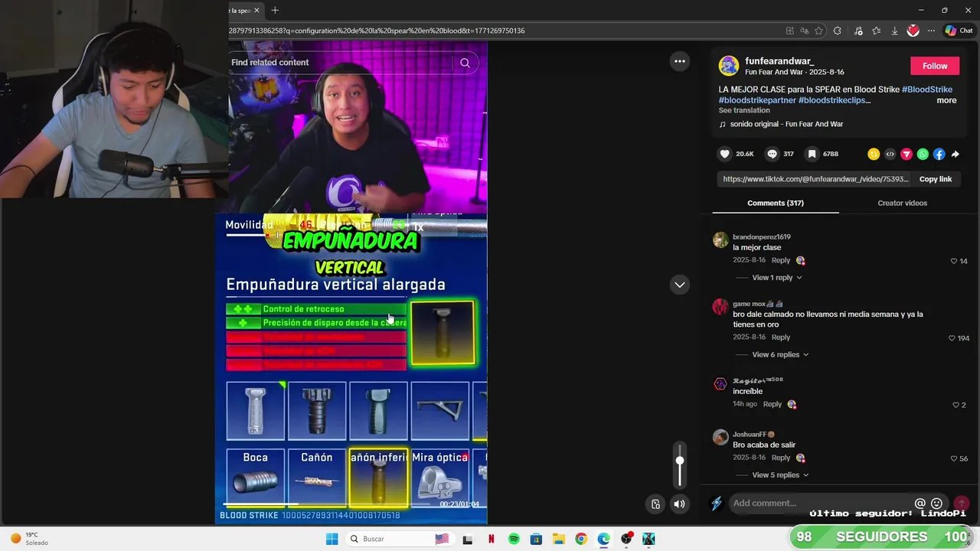Mute the TikTok video volume
The image size is (980, 551).
[x=679, y=504]
